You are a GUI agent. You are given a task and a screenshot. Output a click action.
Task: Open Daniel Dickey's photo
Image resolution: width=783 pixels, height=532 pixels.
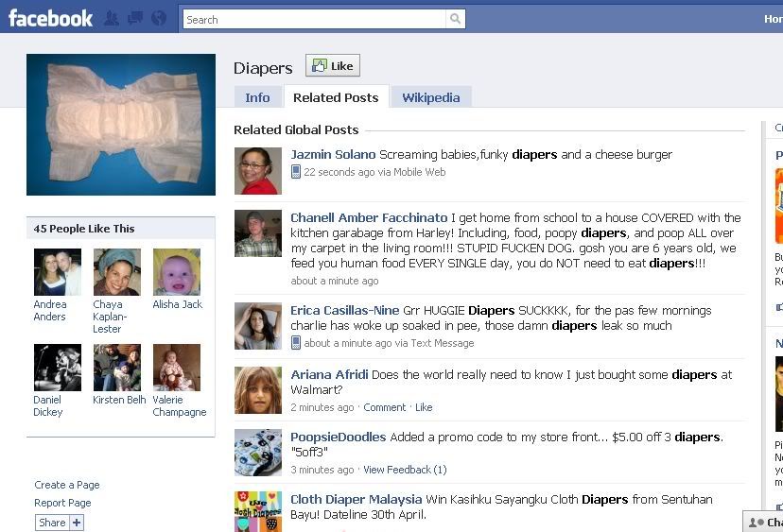(x=58, y=368)
